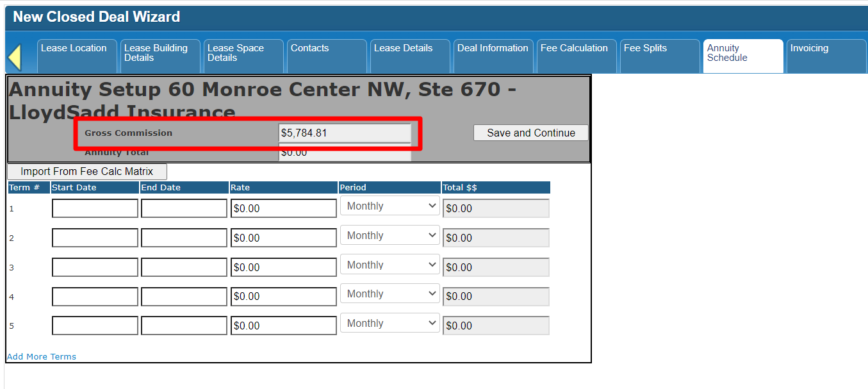Image resolution: width=868 pixels, height=389 pixels.
Task: Click the Start Date field for term 5
Action: point(95,326)
